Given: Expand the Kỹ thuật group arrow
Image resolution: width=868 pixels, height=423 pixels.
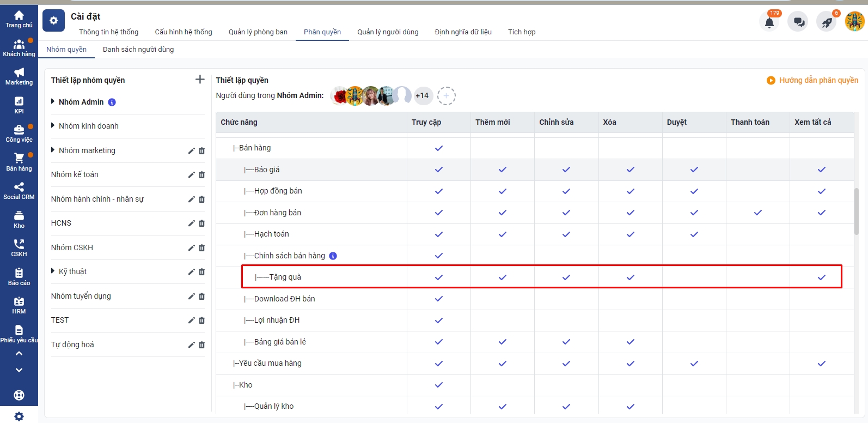Looking at the screenshot, I should (x=53, y=271).
